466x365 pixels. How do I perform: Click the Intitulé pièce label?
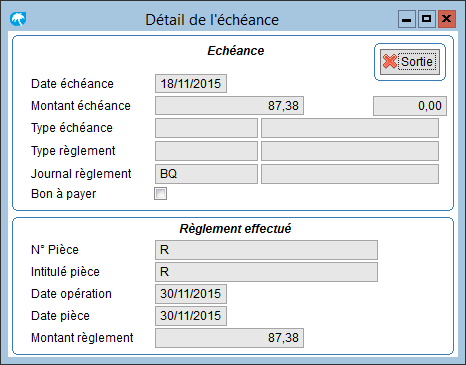pos(65,272)
